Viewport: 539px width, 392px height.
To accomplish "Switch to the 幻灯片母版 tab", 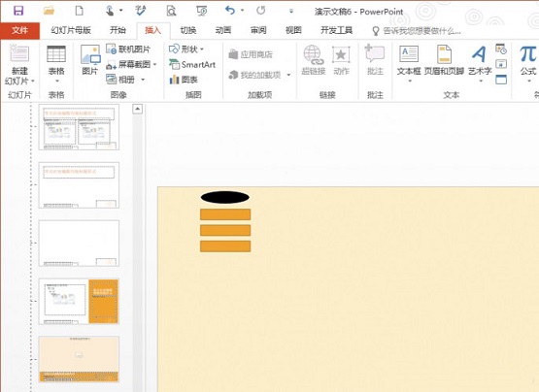I will click(71, 30).
